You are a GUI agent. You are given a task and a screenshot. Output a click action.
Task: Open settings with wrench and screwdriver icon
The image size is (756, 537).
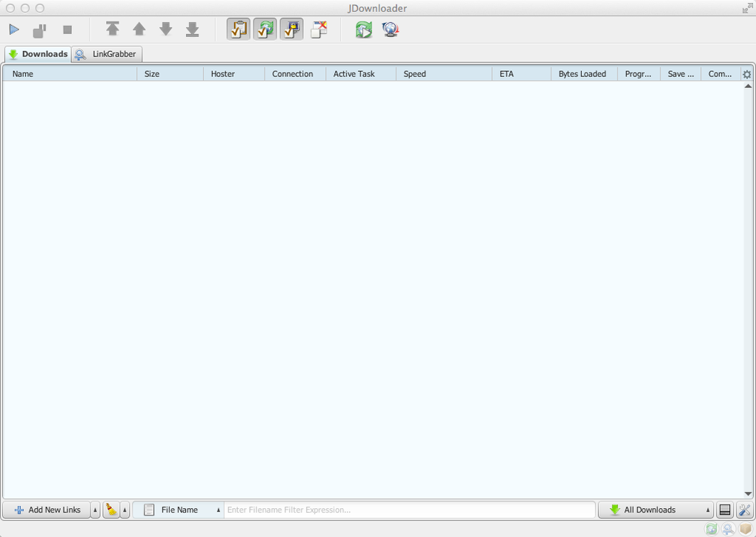point(745,510)
